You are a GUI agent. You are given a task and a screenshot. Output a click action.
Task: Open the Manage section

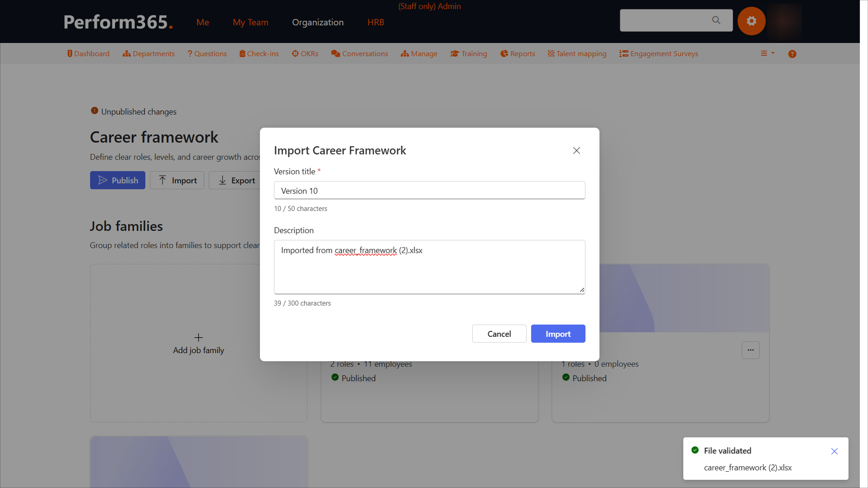419,53
